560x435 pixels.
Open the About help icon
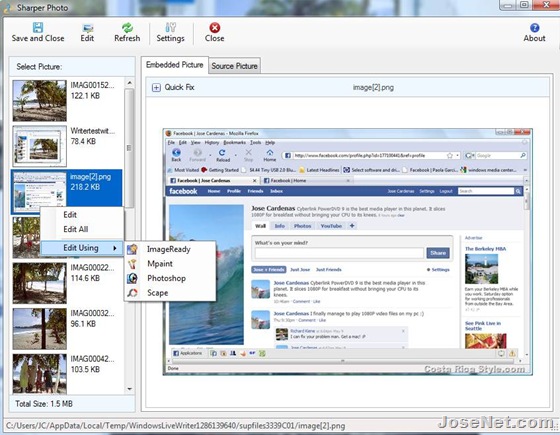(x=534, y=28)
